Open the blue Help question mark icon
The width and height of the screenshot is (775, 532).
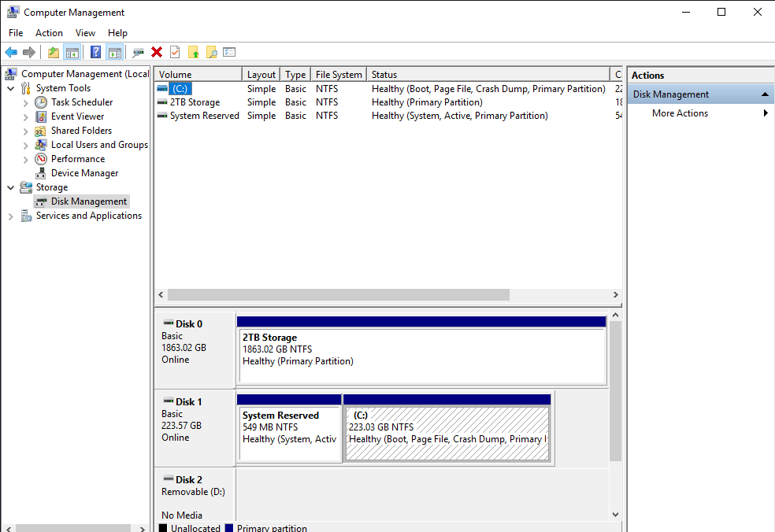tap(96, 52)
